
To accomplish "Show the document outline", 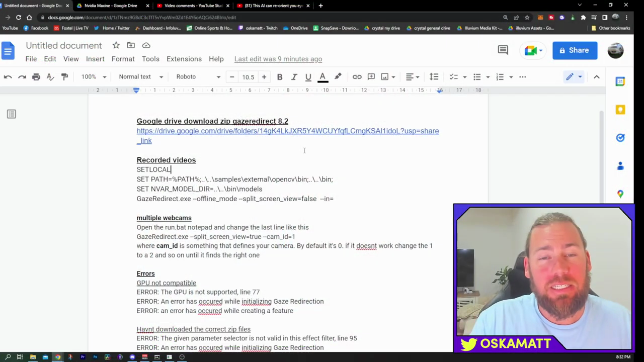I will point(12,114).
